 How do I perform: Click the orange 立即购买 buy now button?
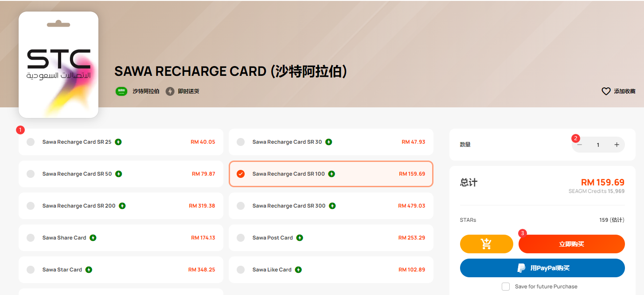(572, 244)
